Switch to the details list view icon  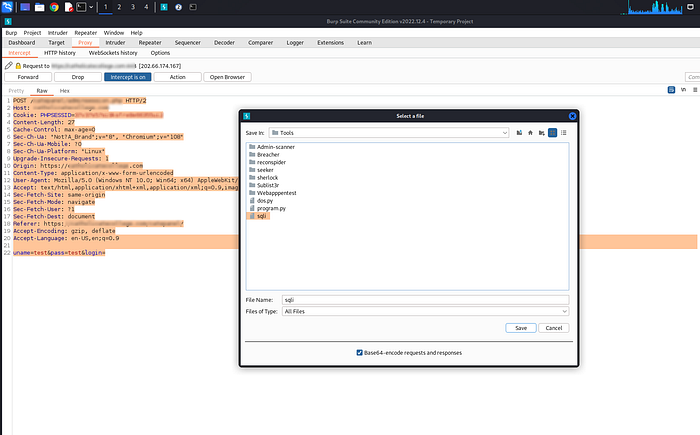[564, 133]
